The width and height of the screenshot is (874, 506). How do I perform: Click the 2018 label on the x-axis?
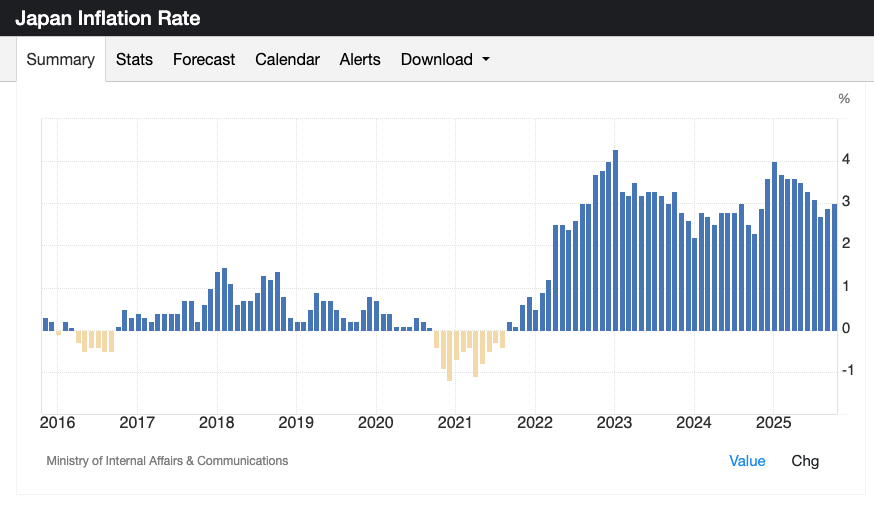coord(216,422)
